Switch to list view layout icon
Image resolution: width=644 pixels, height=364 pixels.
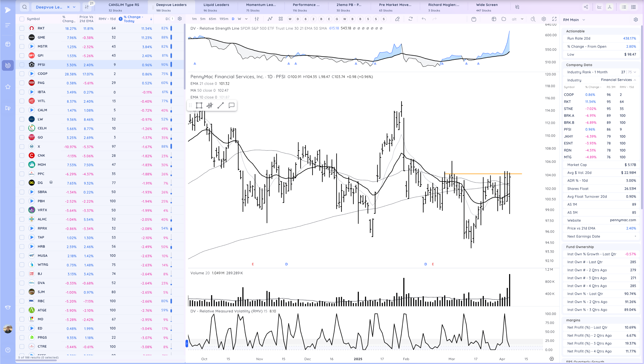pyautogui.click(x=624, y=7)
